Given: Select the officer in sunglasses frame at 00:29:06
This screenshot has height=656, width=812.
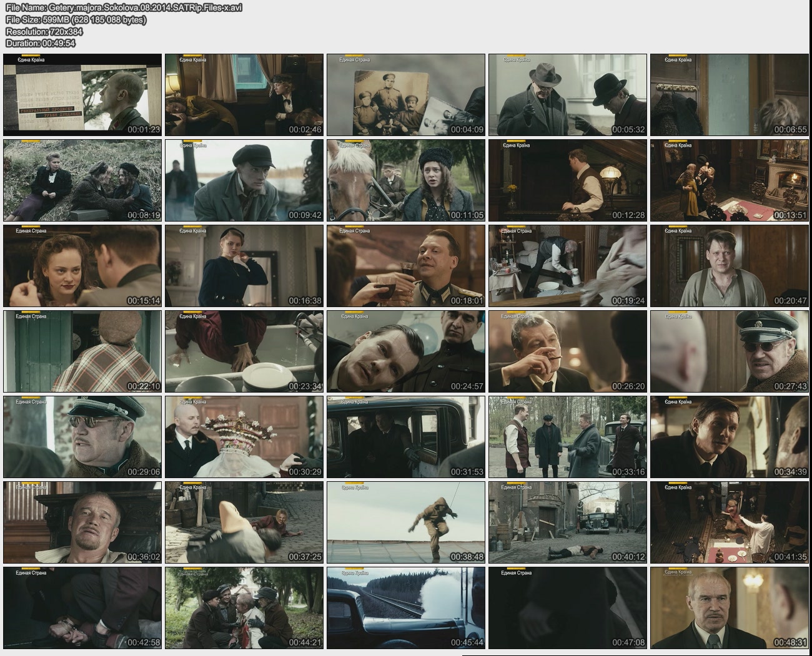Looking at the screenshot, I should point(82,437).
